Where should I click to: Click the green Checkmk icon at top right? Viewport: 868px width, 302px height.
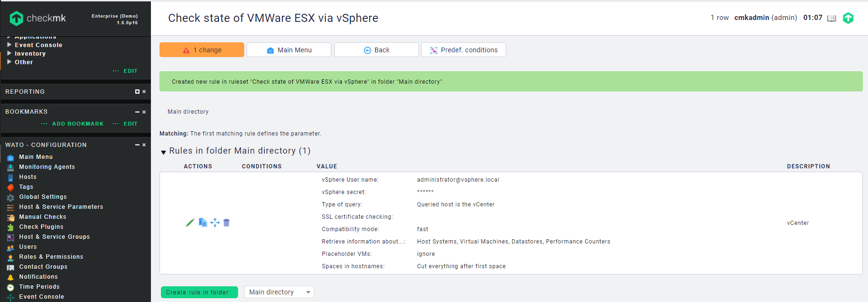(x=848, y=18)
